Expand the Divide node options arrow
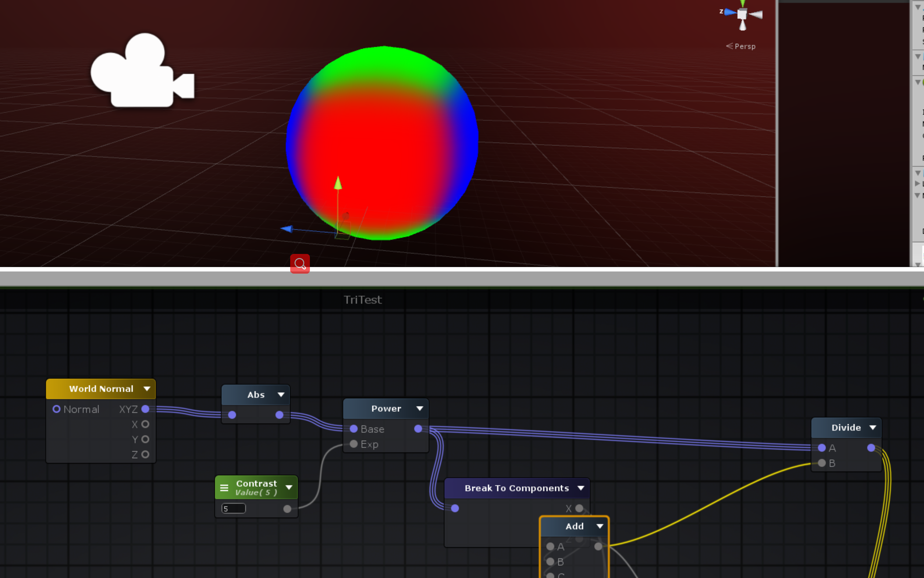The height and width of the screenshot is (578, 924). click(873, 428)
